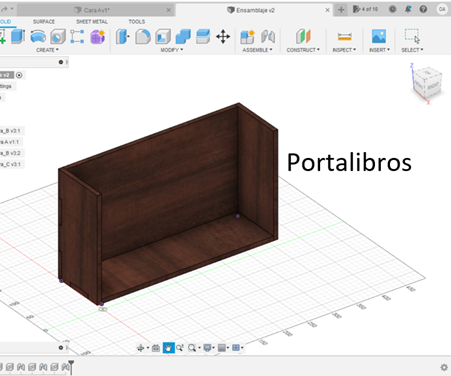This screenshot has height=376, width=451.
Task: Open the redo history dropdown arrow
Action: tap(12, 9)
